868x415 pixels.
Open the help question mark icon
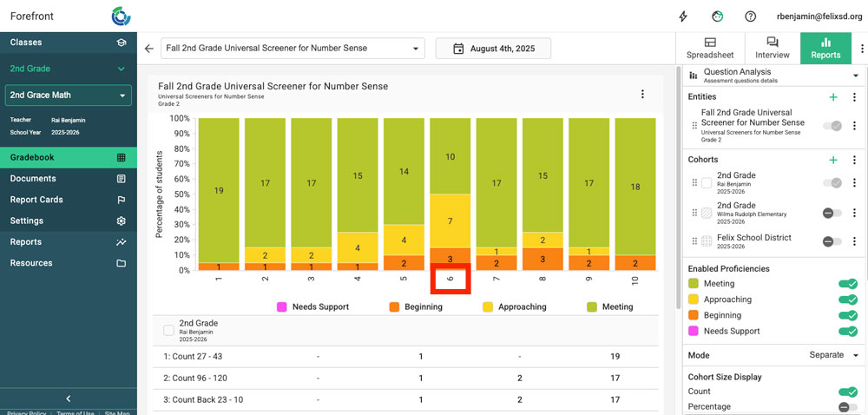750,16
